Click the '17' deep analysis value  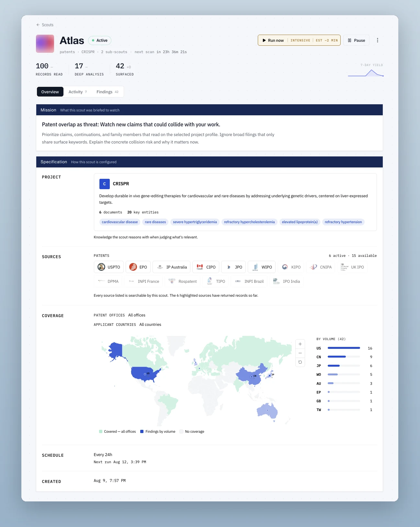click(79, 66)
